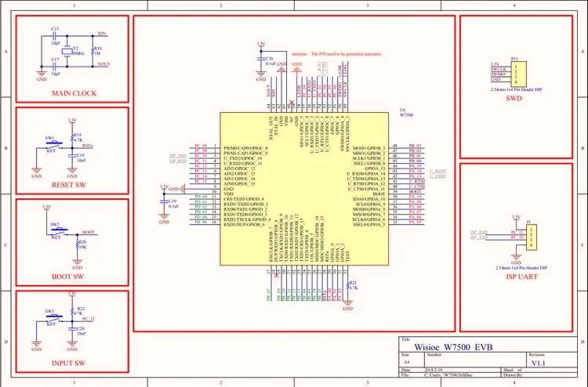588x387 pixels.
Task: Select the SW2 KEY boot switch symbol
Action: (x=60, y=231)
